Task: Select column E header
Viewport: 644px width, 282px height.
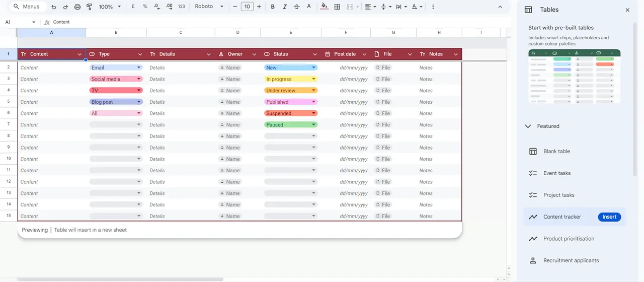Action: (291, 32)
